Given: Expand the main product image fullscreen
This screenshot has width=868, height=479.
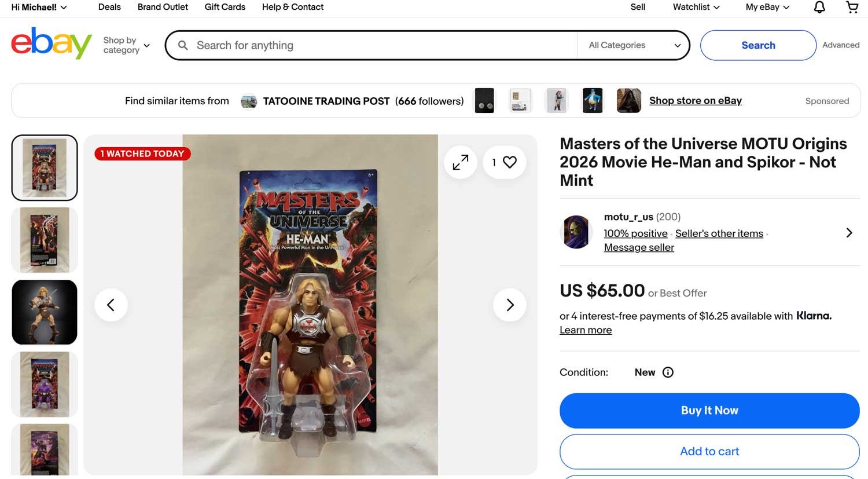Looking at the screenshot, I should (x=460, y=162).
